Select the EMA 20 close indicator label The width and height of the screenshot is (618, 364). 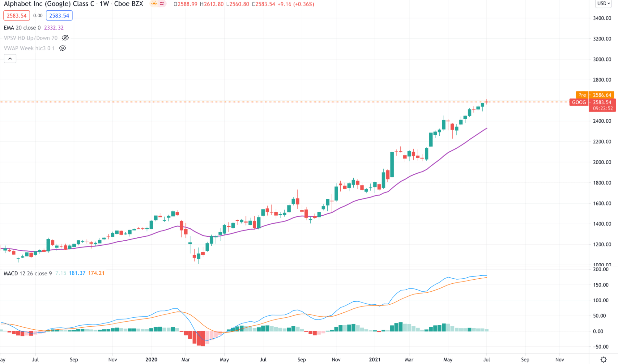tap(22, 28)
